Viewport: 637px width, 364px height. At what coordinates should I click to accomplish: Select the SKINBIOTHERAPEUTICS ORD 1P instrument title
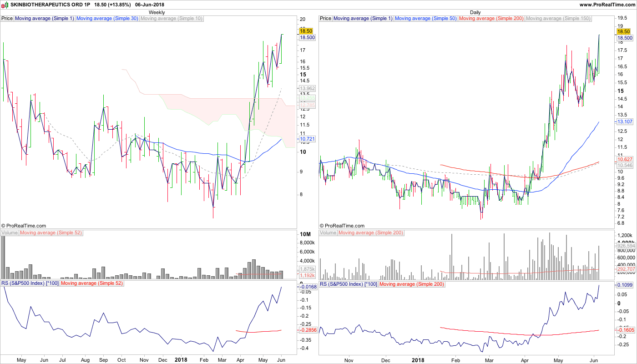pyautogui.click(x=50, y=5)
